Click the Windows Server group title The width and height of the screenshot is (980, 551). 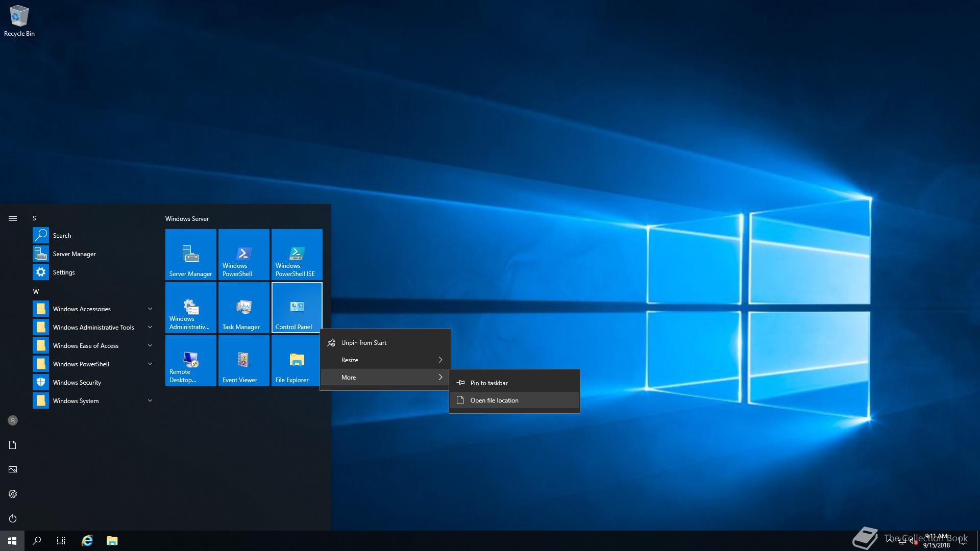coord(187,218)
